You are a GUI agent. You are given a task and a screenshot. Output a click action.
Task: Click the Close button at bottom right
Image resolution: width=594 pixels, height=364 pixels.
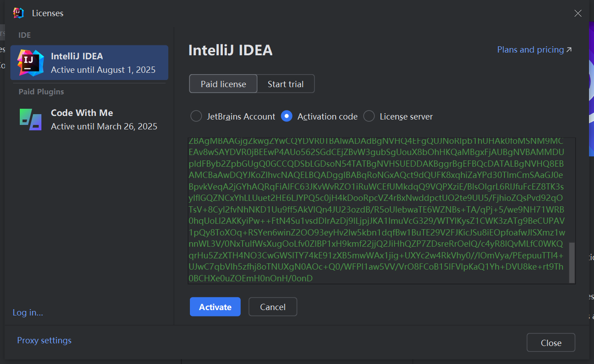tap(551, 343)
